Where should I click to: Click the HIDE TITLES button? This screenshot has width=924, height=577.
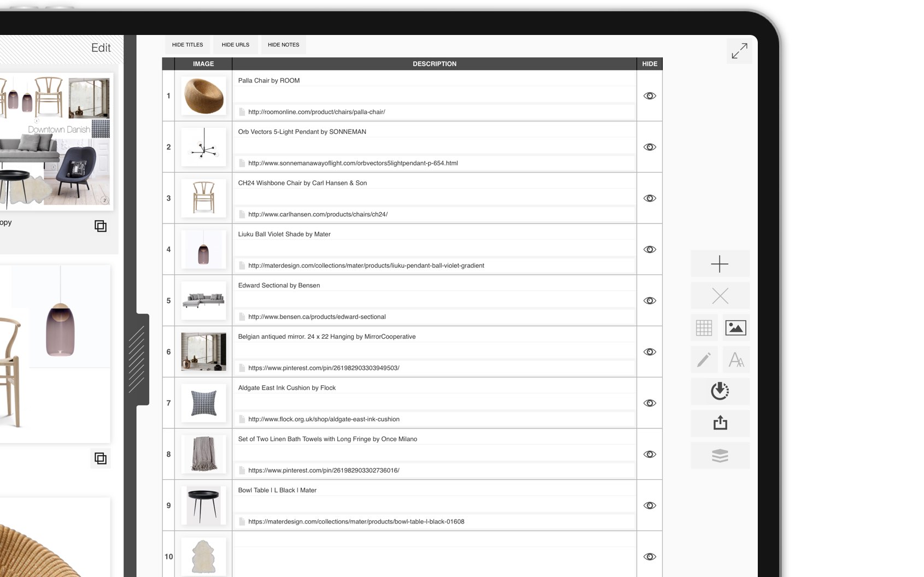click(188, 45)
